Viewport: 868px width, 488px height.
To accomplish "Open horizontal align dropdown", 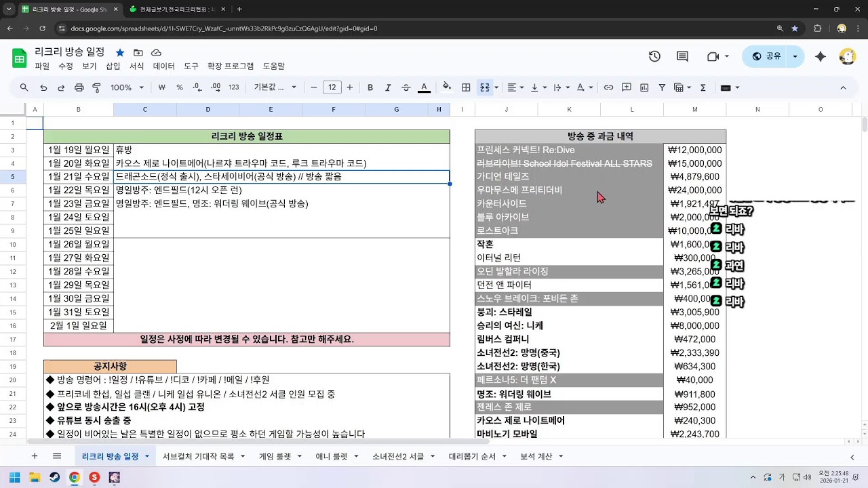I will click(515, 87).
